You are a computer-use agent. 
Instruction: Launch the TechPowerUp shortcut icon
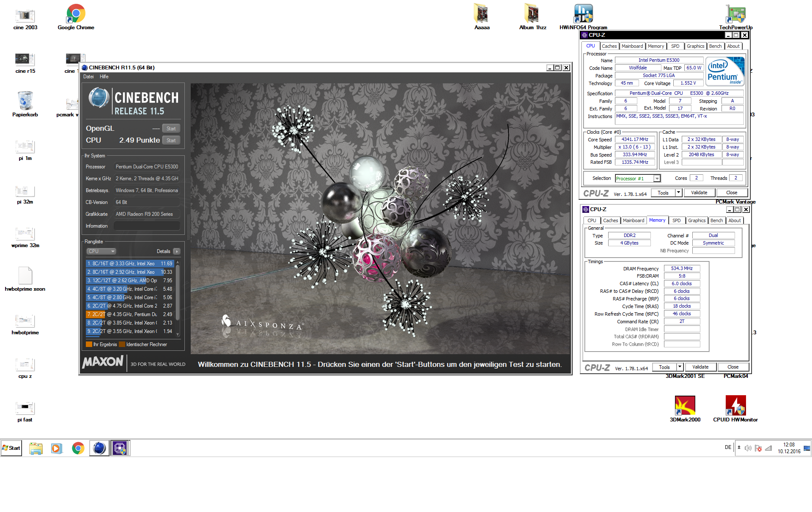tap(736, 17)
